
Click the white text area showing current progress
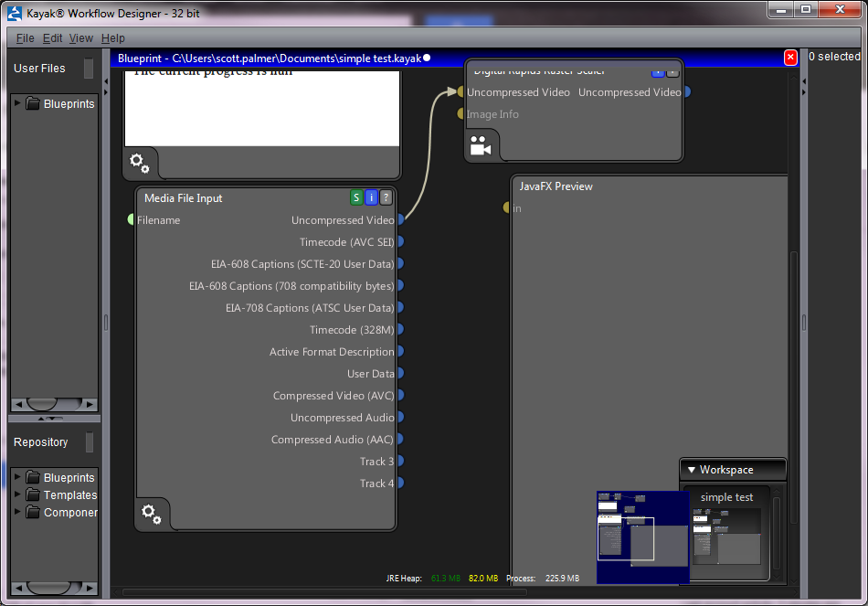click(x=262, y=108)
